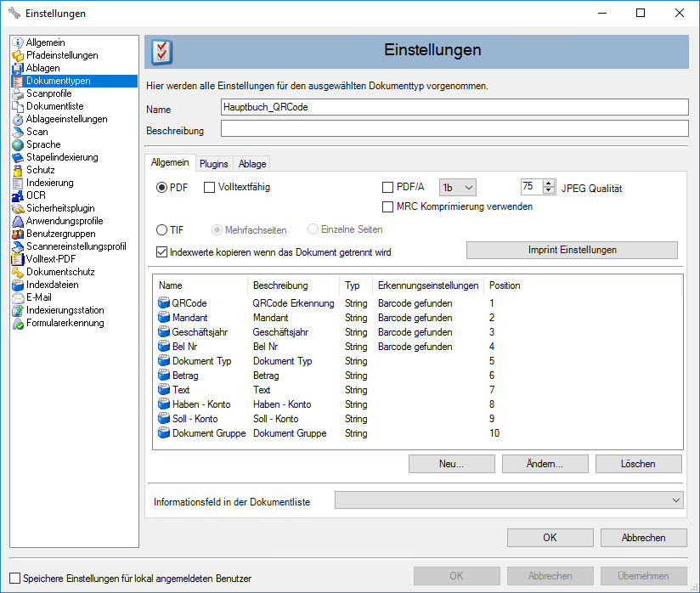Open the PDF/A version 1b dropdown
This screenshot has width=700, height=593.
click(458, 188)
